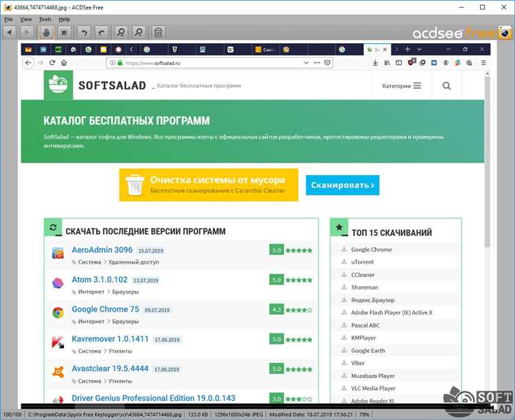Open a new browser tab with plus
Image resolution: width=515 pixels, height=420 pixels.
click(x=408, y=49)
